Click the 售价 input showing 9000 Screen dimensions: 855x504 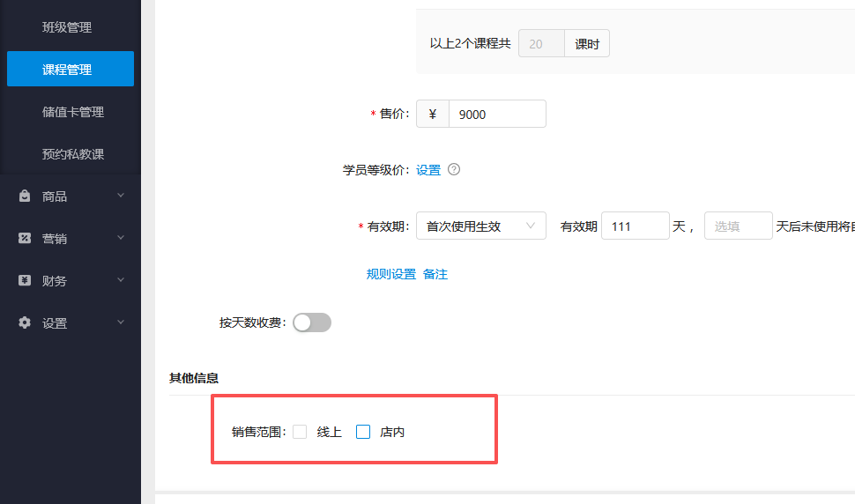click(497, 114)
